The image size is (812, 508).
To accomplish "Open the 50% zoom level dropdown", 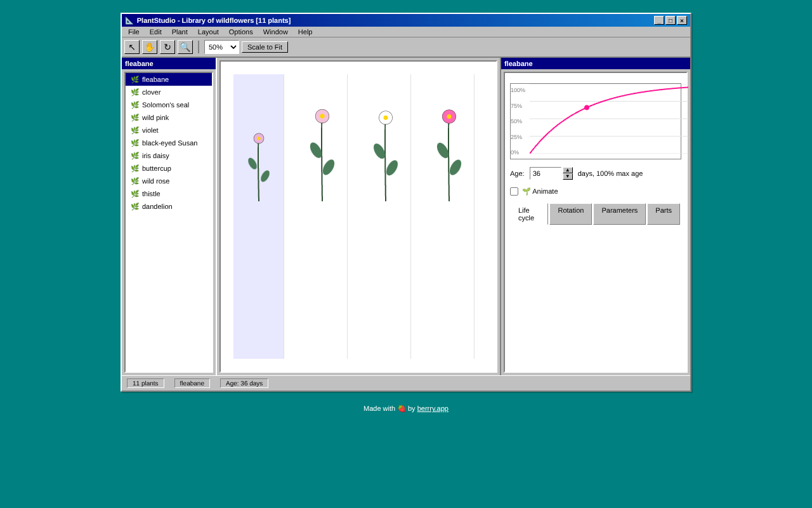I will (x=221, y=46).
